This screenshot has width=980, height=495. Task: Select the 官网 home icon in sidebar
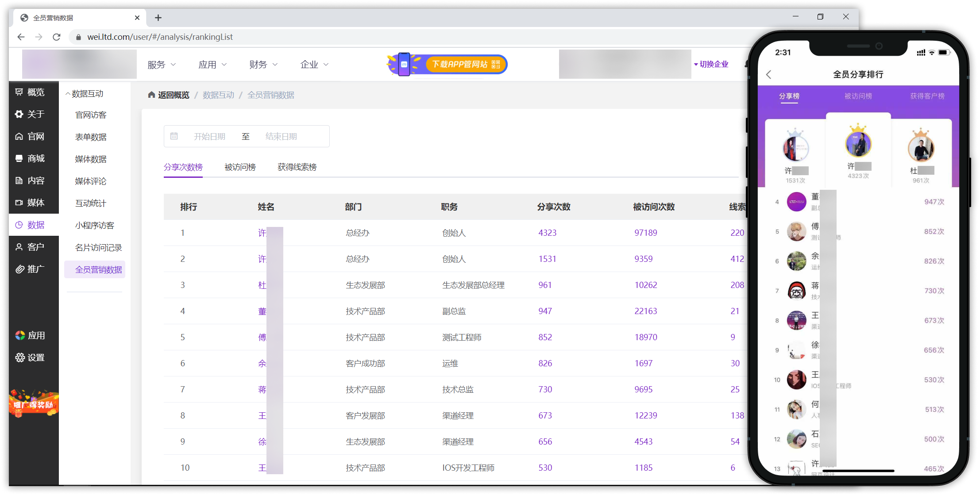[x=19, y=136]
